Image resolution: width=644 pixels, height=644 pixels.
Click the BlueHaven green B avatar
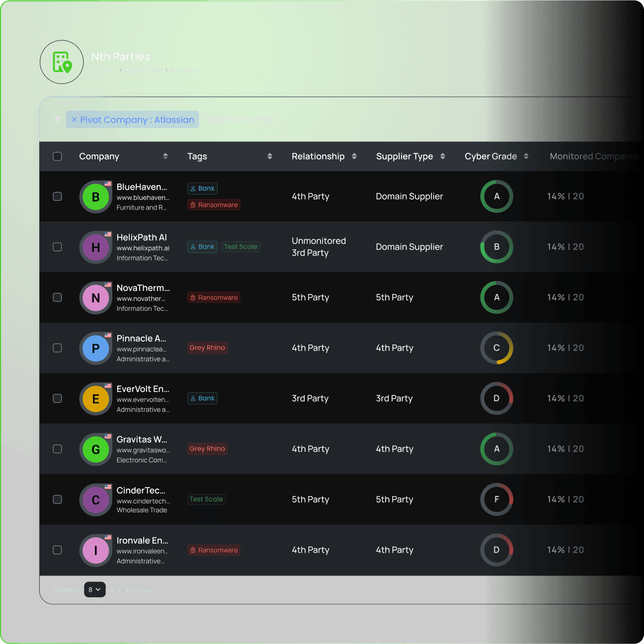point(95,197)
